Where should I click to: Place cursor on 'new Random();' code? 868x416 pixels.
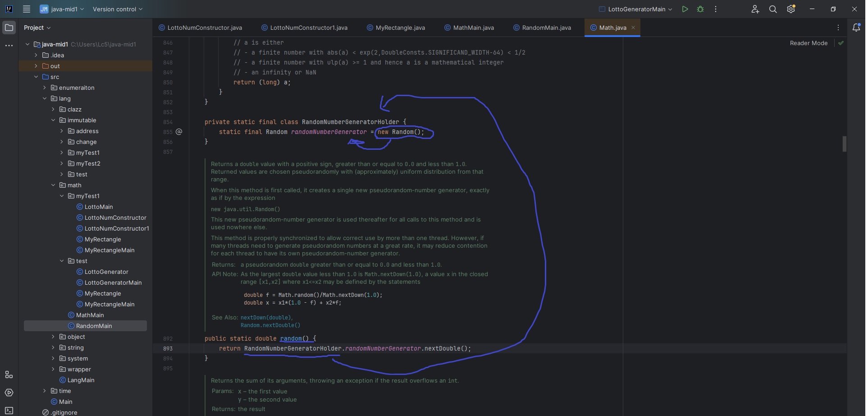[401, 132]
